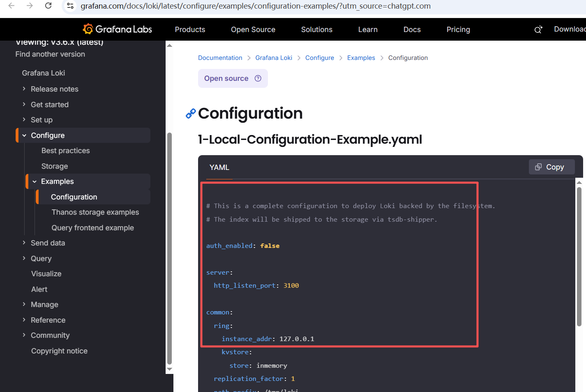
Task: Reload the page with refresh icon
Action: (x=48, y=6)
